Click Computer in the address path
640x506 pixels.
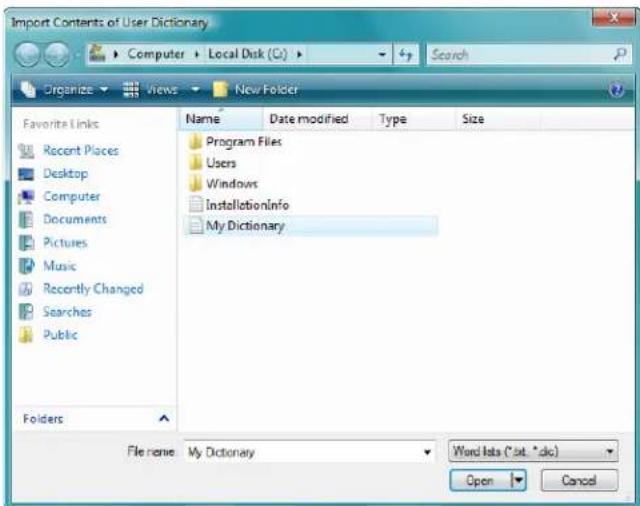point(156,54)
